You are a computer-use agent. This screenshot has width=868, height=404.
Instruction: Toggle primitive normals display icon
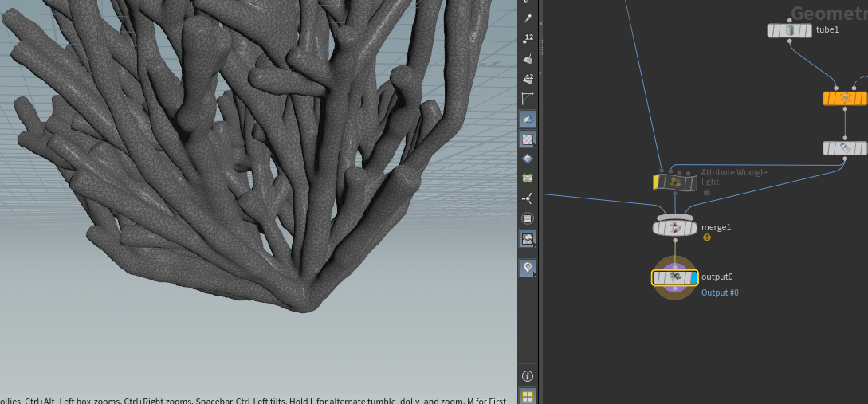[528, 58]
